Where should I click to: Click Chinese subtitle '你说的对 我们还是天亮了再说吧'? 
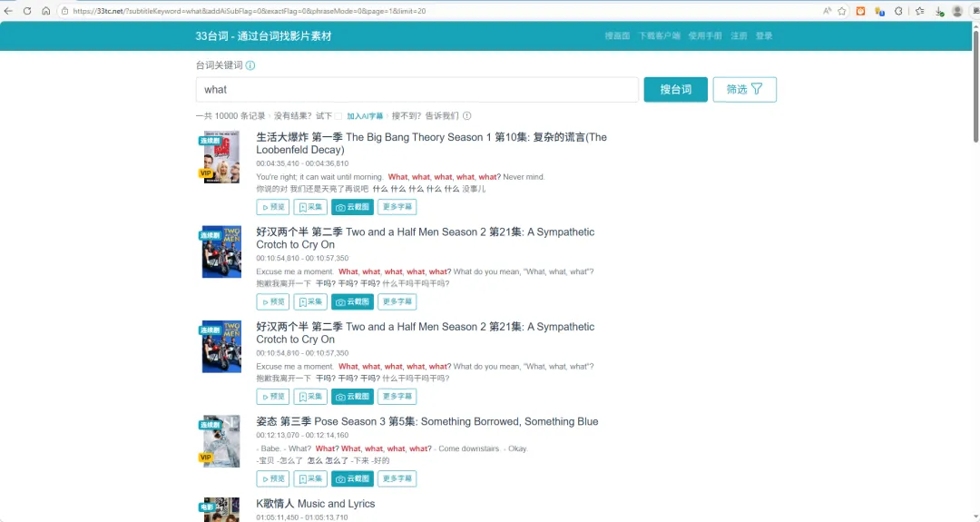312,189
